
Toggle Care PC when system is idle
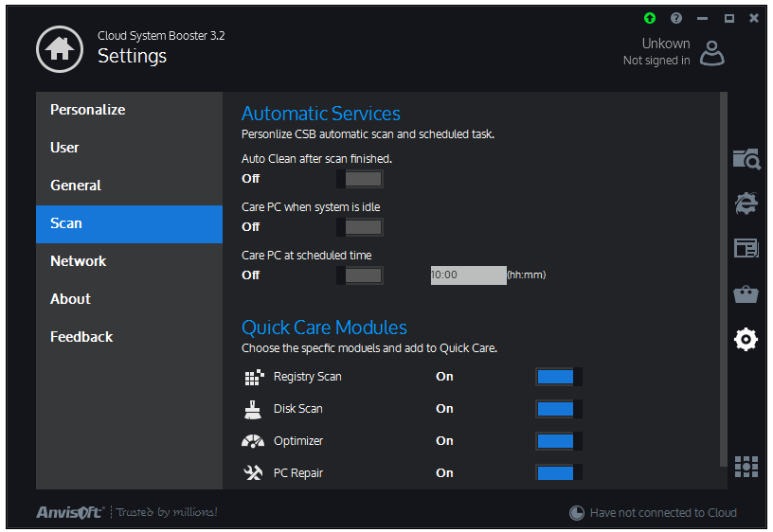(x=360, y=227)
